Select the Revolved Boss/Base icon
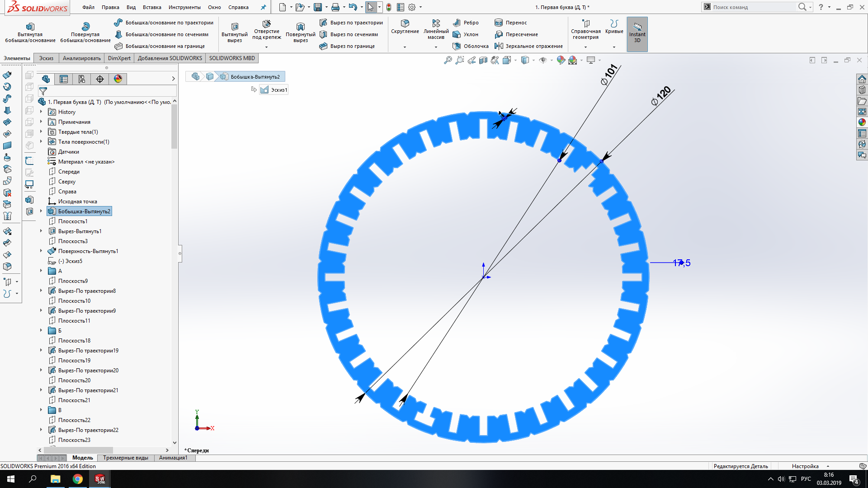Image resolution: width=868 pixels, height=488 pixels. 85,26
